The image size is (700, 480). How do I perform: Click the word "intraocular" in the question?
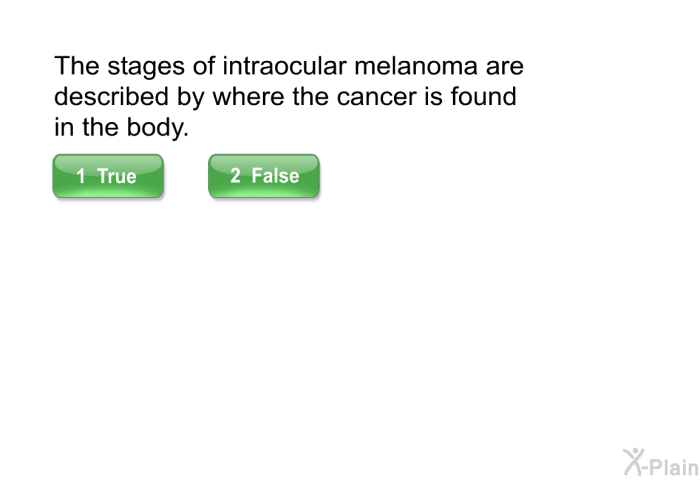point(284,66)
